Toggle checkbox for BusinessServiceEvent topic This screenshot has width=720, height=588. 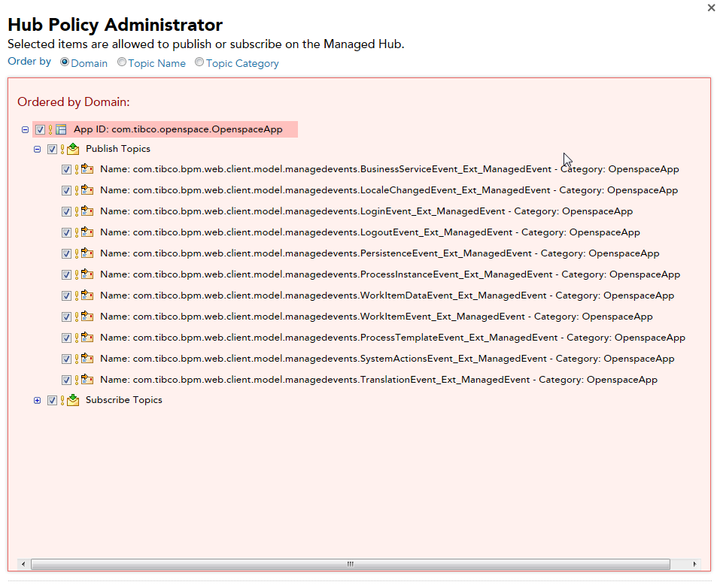point(66,170)
